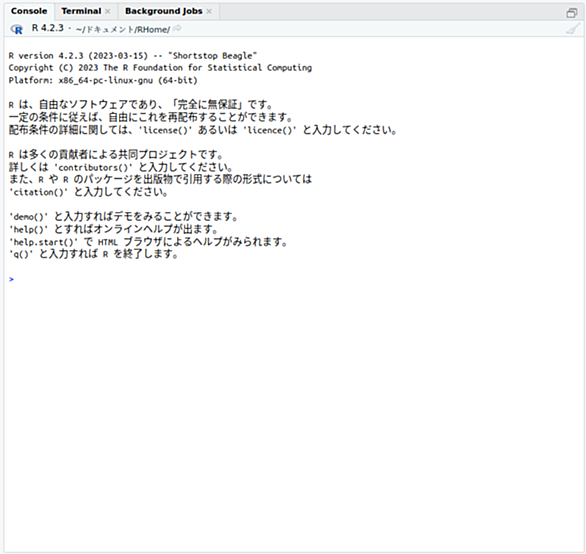Viewport: 586px width, 554px height.
Task: Click the console input prompt line
Action: coord(293,279)
